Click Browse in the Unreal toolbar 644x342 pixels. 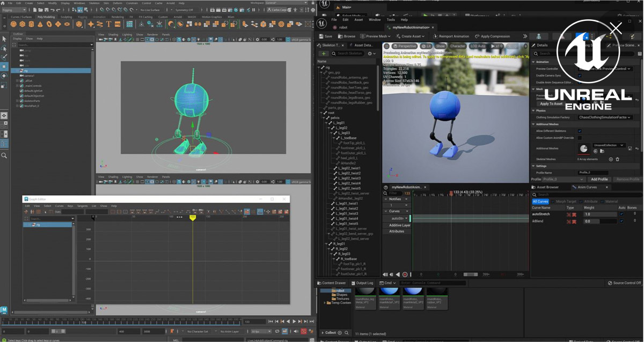click(347, 36)
